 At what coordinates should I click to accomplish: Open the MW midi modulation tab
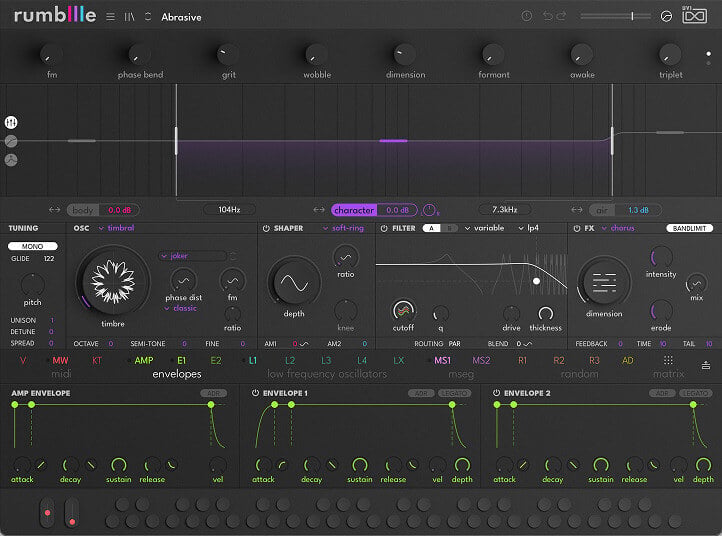coord(60,361)
